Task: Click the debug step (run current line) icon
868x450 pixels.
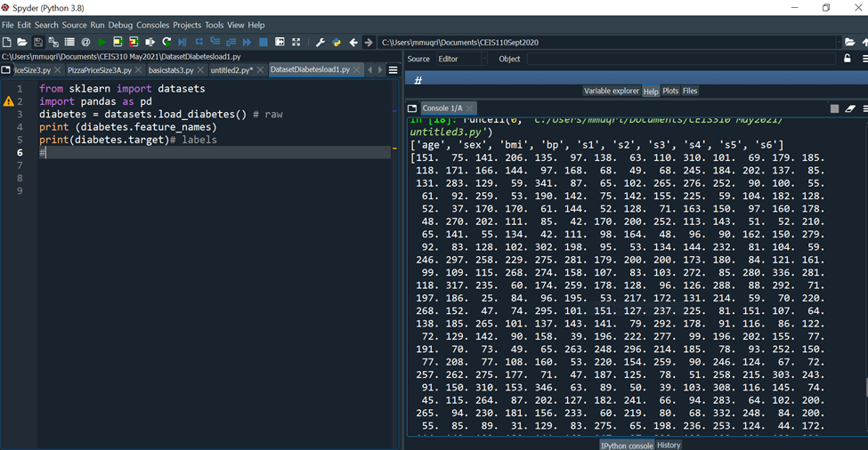Action: coord(199,42)
